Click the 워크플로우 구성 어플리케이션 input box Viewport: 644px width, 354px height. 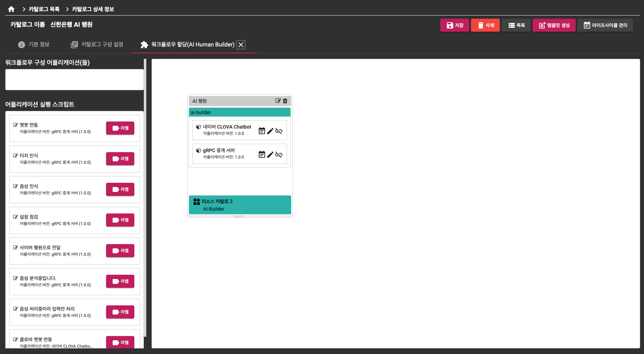74,80
